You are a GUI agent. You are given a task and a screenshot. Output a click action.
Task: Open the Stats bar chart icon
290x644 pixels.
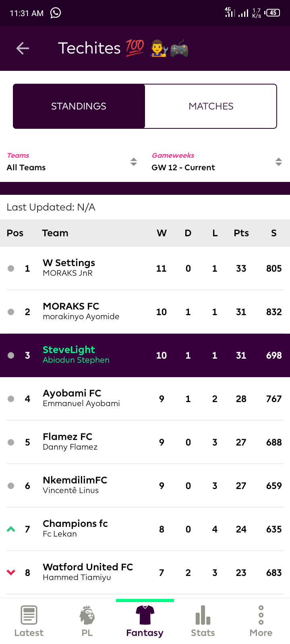203,615
